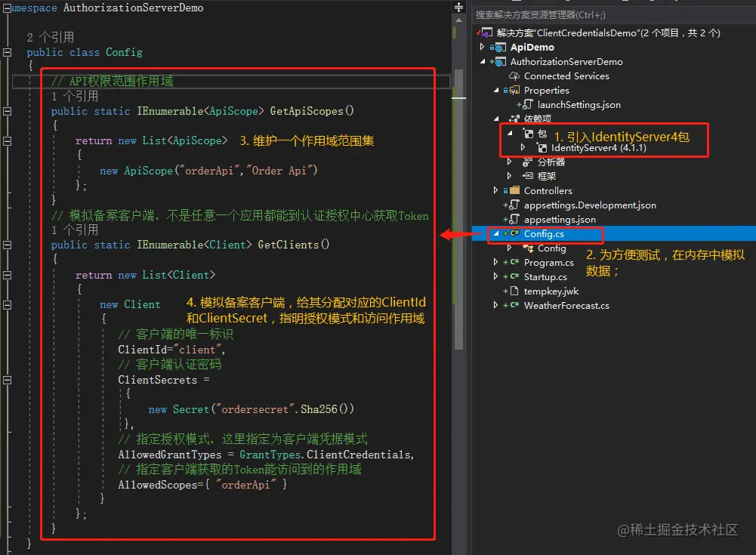
Task: Expand the Config class node under Config.cs
Action: (x=509, y=248)
